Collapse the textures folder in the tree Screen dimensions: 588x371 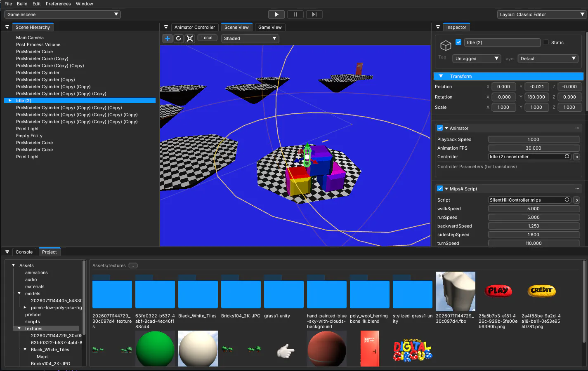[x=19, y=329]
